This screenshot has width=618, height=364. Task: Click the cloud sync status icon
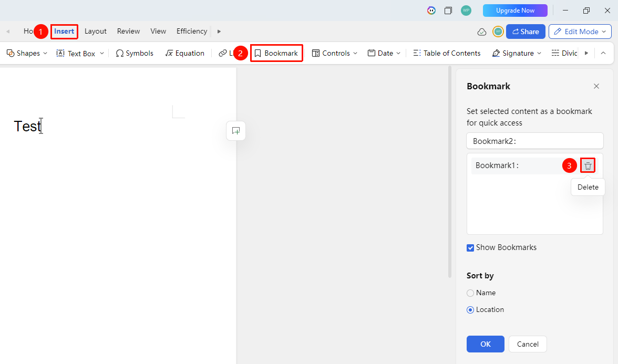click(481, 32)
